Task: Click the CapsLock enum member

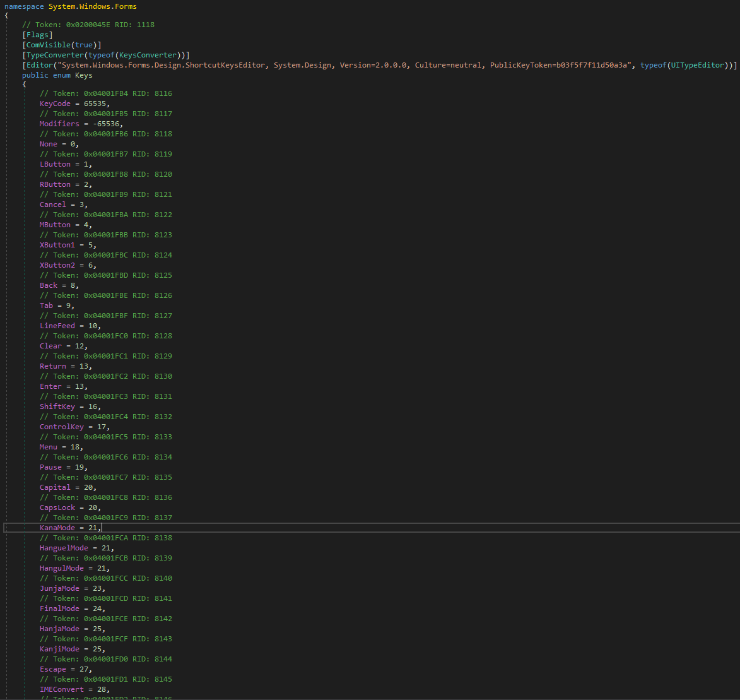Action: point(57,507)
